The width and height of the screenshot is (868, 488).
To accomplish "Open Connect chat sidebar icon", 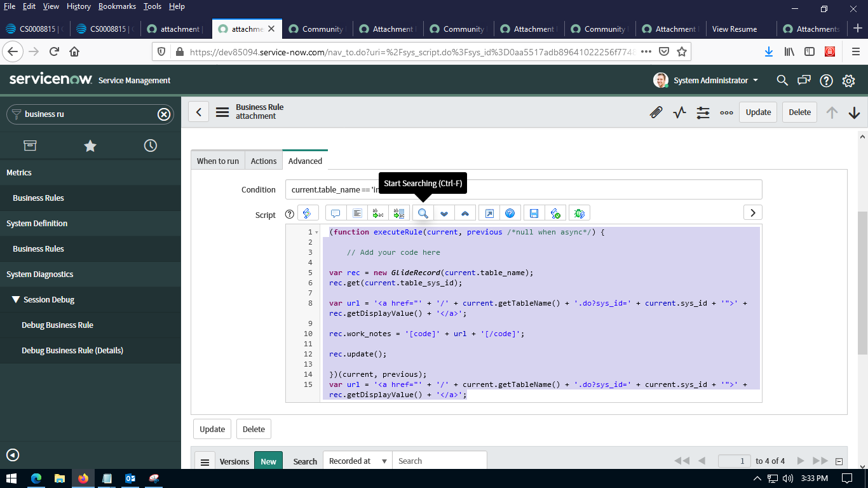I will pyautogui.click(x=804, y=81).
